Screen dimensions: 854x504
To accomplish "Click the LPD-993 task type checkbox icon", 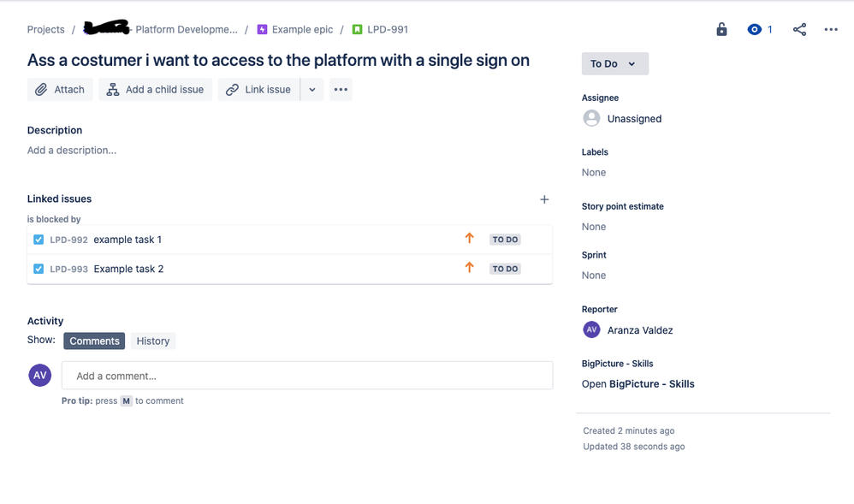I will pos(39,269).
